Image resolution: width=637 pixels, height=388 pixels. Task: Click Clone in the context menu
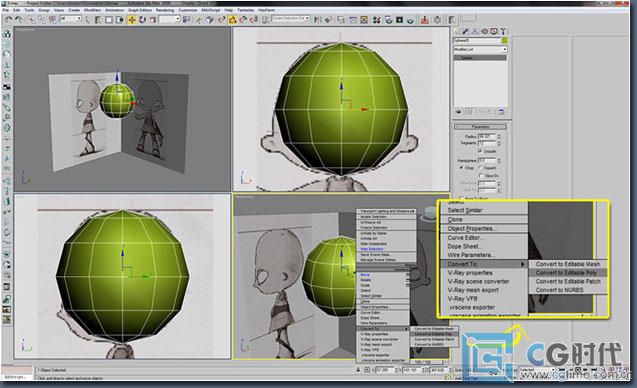coord(455,219)
